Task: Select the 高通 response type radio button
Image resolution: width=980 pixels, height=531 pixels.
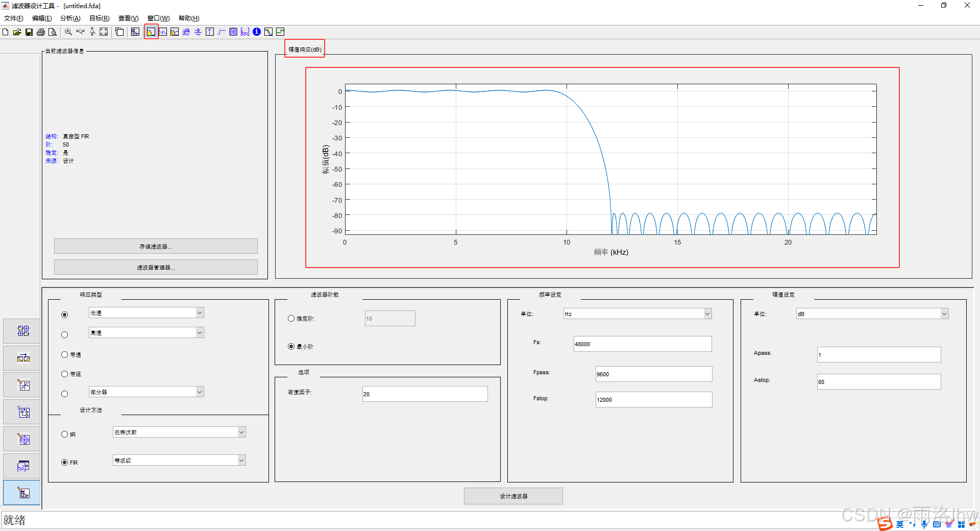Action: click(x=64, y=335)
